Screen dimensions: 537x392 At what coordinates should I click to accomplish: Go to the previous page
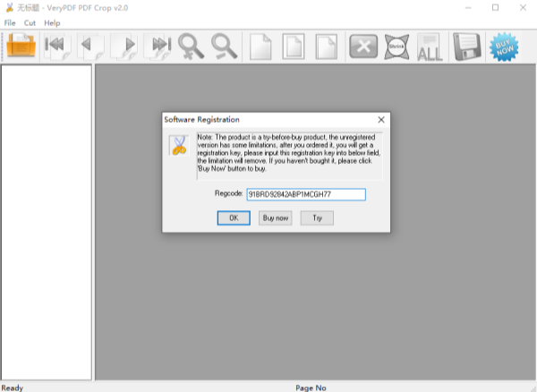click(90, 47)
